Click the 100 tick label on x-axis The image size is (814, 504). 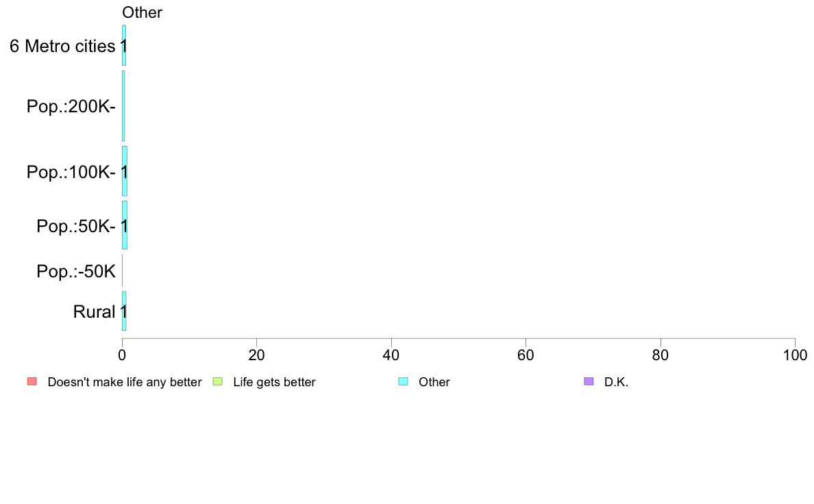tap(795, 355)
